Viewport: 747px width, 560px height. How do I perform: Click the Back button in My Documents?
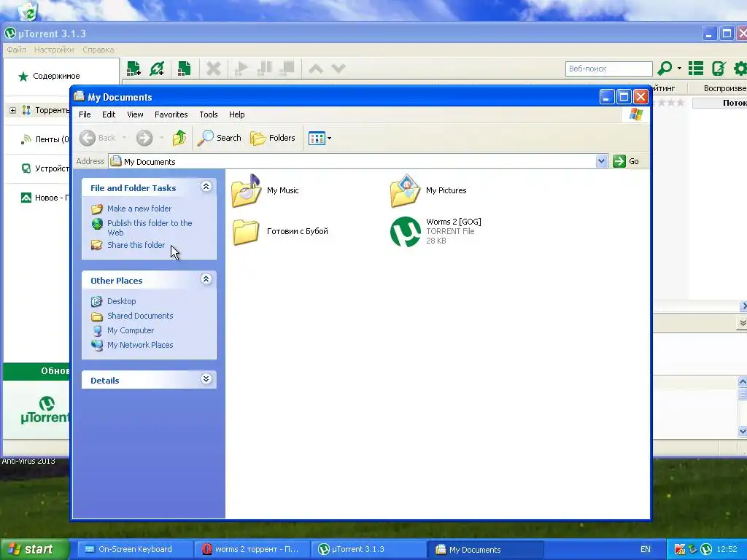point(98,138)
